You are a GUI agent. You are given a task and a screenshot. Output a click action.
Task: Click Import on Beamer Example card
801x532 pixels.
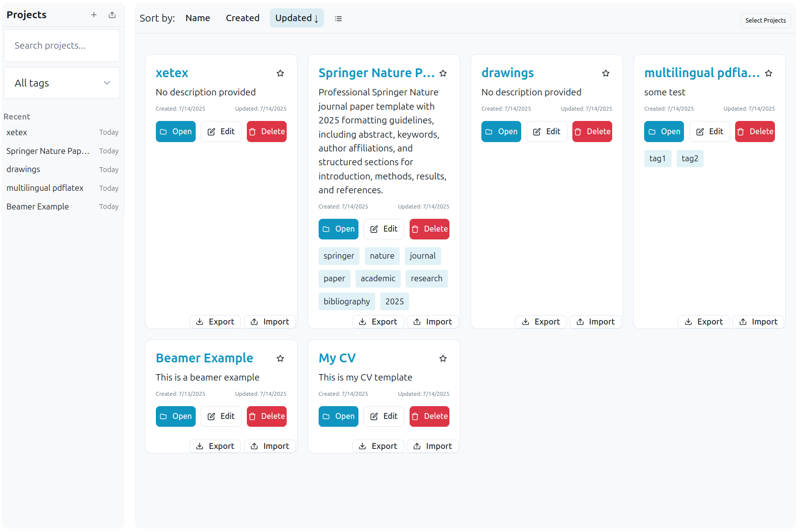tap(269, 446)
